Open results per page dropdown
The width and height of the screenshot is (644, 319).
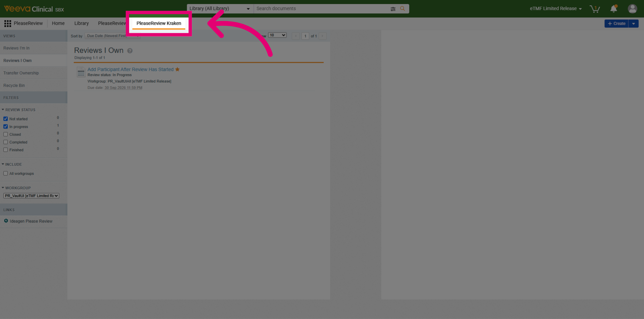(x=277, y=35)
